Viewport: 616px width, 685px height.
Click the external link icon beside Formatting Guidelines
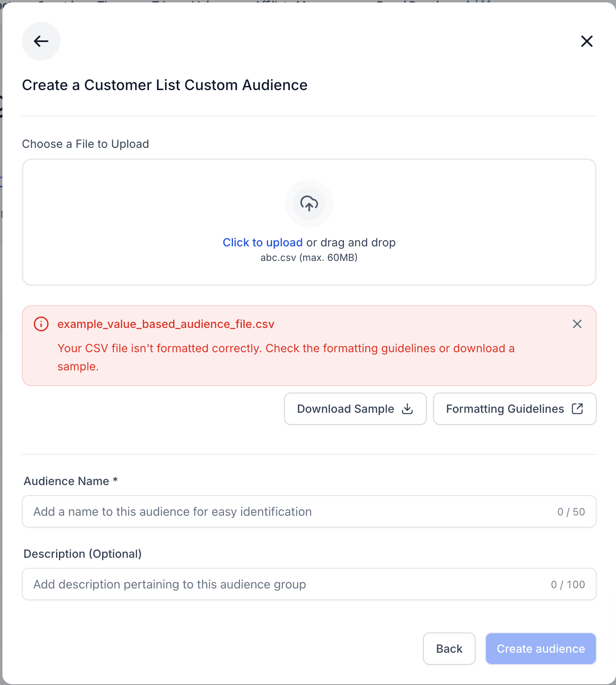click(x=577, y=409)
